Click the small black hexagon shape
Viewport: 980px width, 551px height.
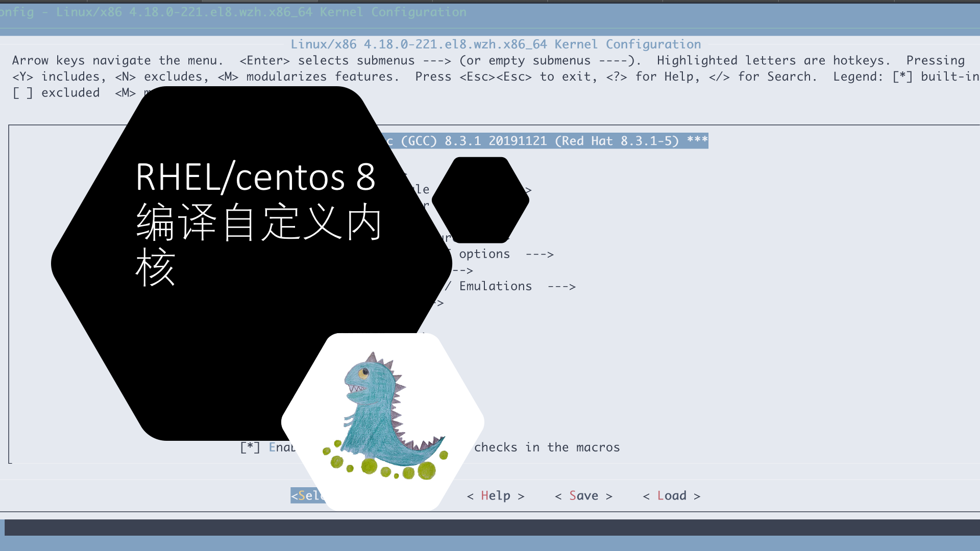(x=480, y=200)
